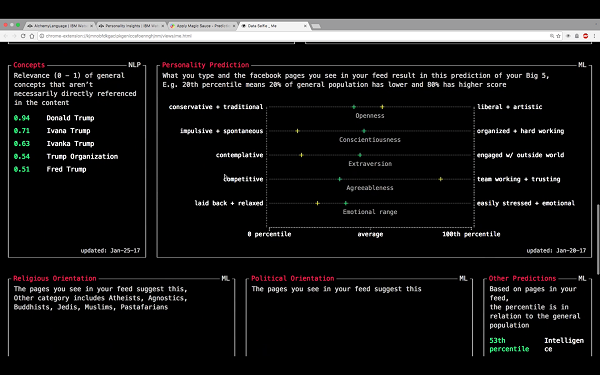Select the Data Selfie _ Me tab
The height and width of the screenshot is (375, 600).
[273, 26]
